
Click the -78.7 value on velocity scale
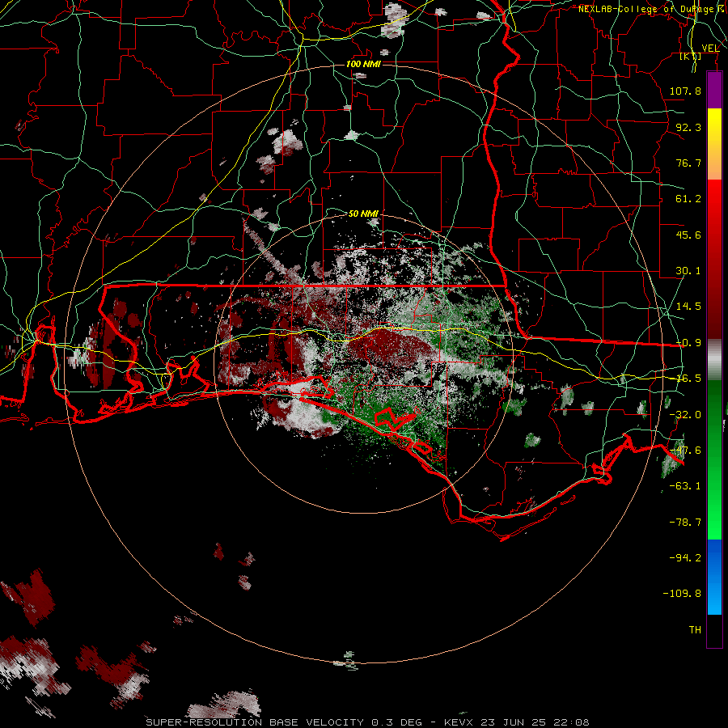pyautogui.click(x=685, y=523)
